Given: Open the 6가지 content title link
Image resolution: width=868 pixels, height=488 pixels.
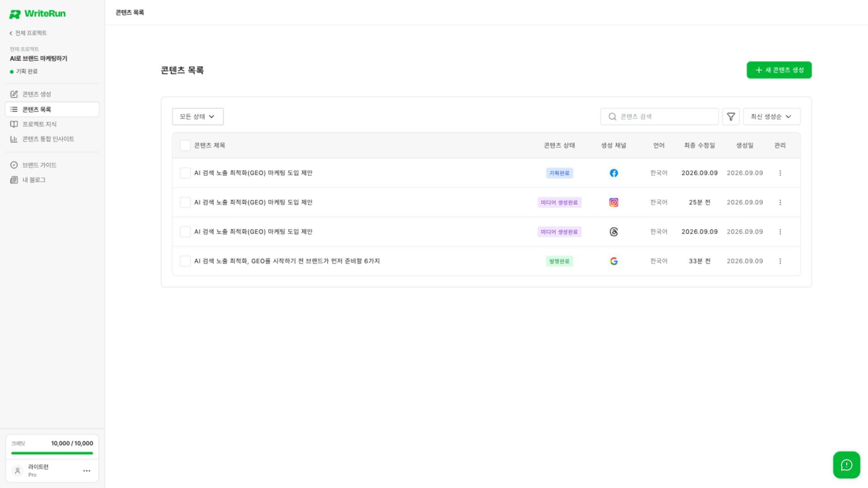Looking at the screenshot, I should [x=287, y=261].
